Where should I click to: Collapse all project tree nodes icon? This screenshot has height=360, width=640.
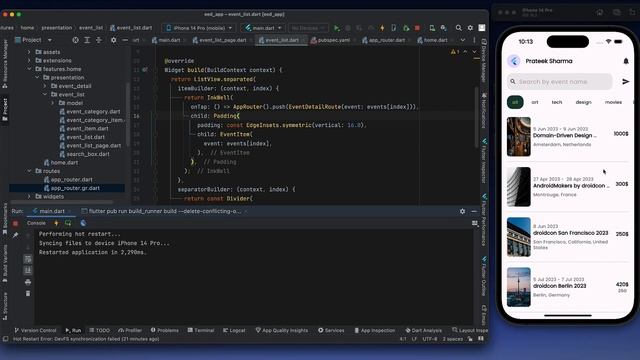[x=98, y=40]
